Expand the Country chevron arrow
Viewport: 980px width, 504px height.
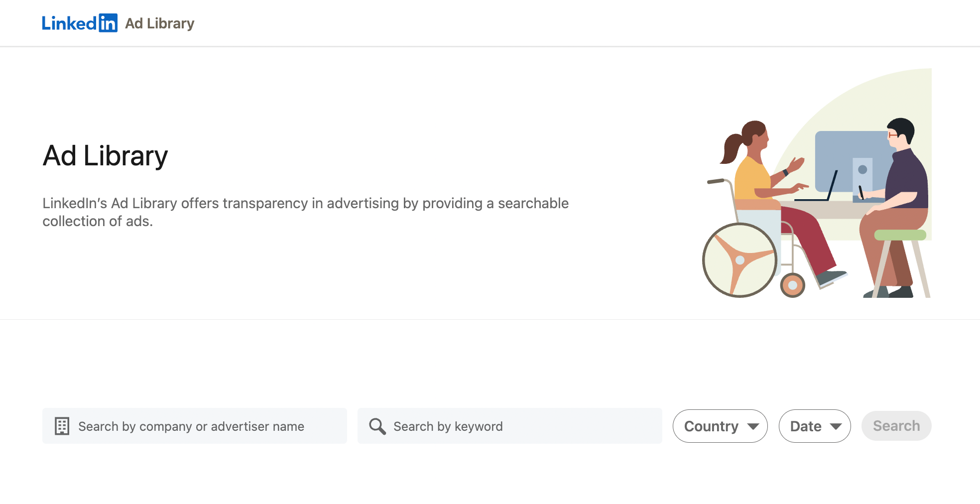click(753, 426)
